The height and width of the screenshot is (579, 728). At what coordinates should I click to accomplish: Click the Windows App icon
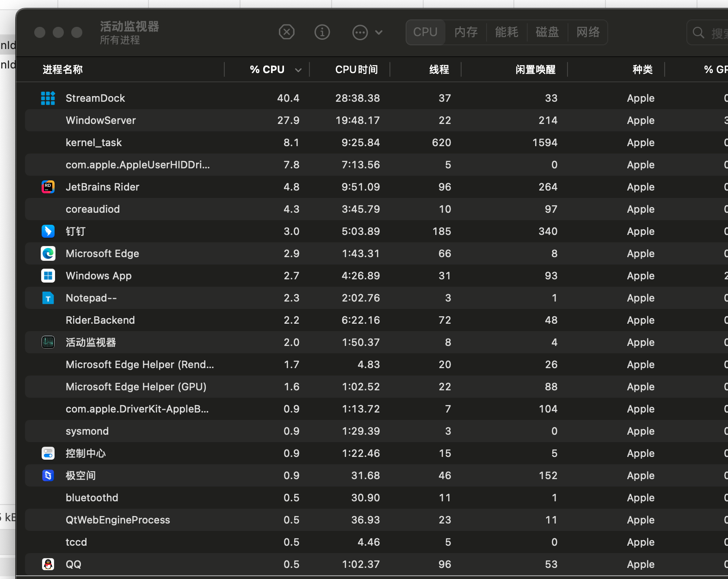(x=48, y=276)
